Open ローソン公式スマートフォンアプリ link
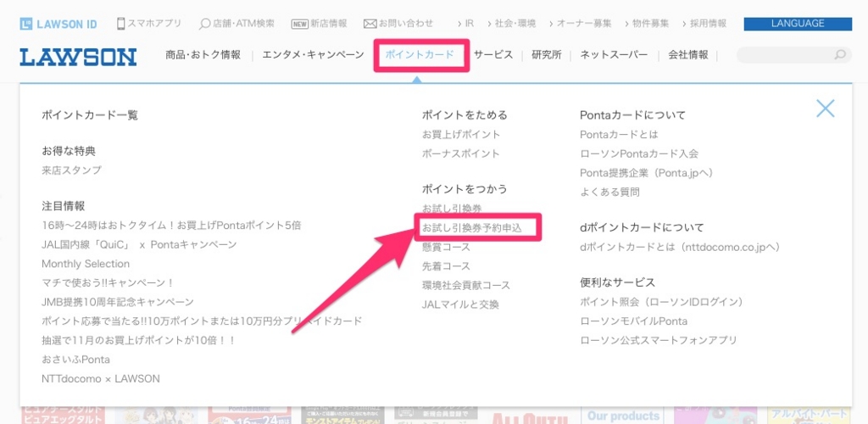Screen dimensions: 868x424 [x=659, y=340]
